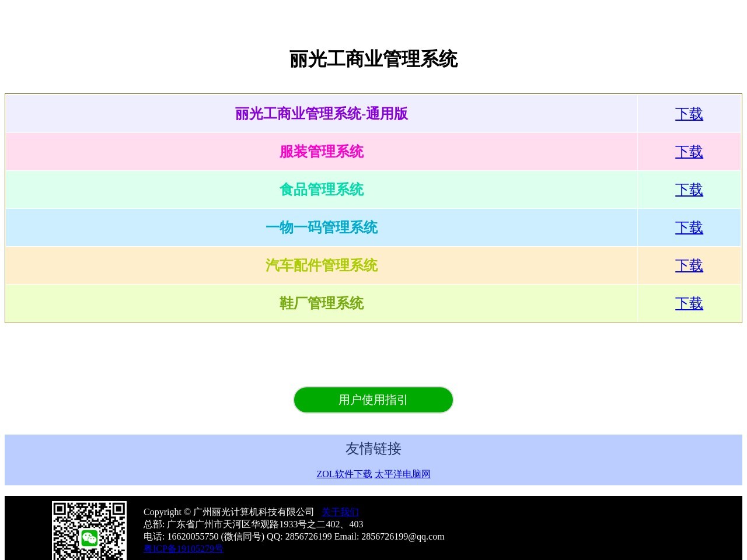
Task: Click the 粤ICP备19105279号 filing link
Action: pyautogui.click(x=183, y=548)
